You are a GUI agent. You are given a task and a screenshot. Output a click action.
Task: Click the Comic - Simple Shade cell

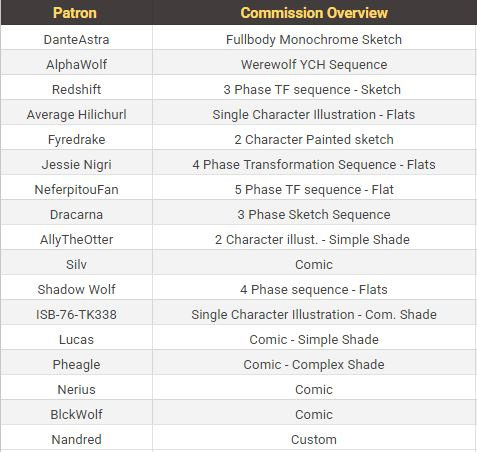[x=314, y=338]
